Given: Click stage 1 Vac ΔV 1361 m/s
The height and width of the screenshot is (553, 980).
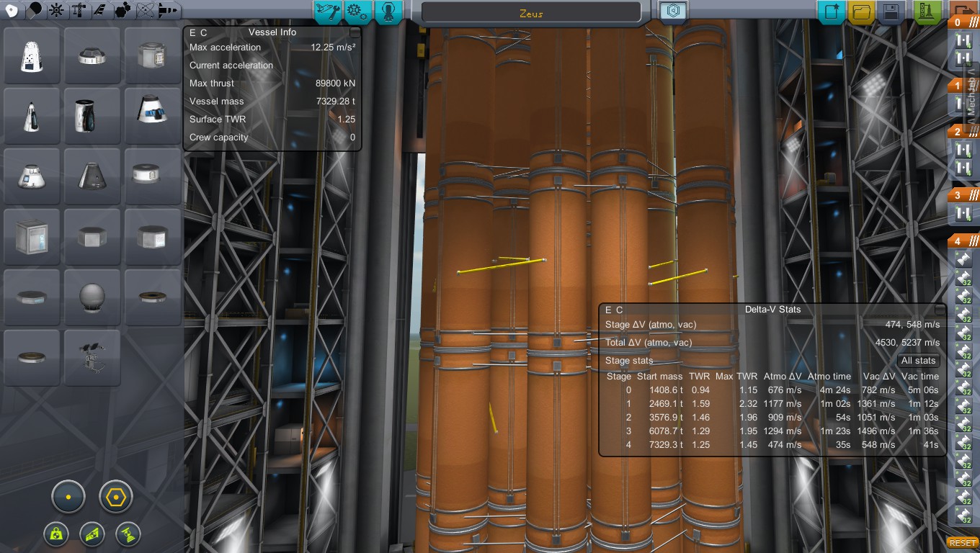Looking at the screenshot, I should 876,403.
